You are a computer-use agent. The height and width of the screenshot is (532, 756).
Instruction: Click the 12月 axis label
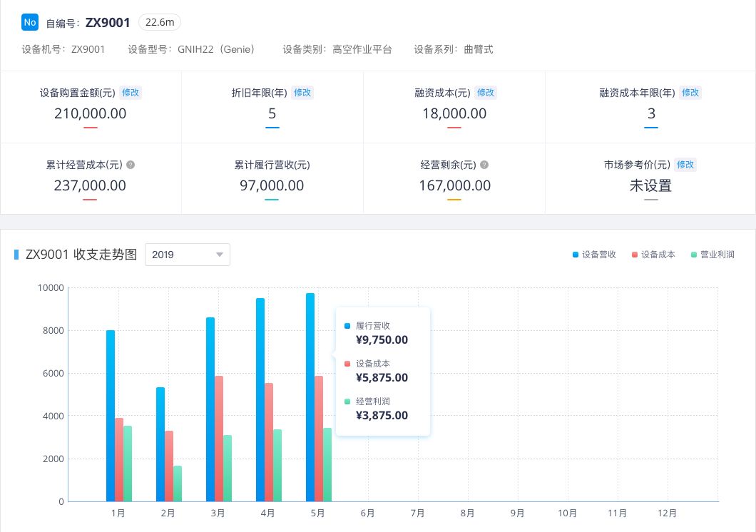(668, 513)
